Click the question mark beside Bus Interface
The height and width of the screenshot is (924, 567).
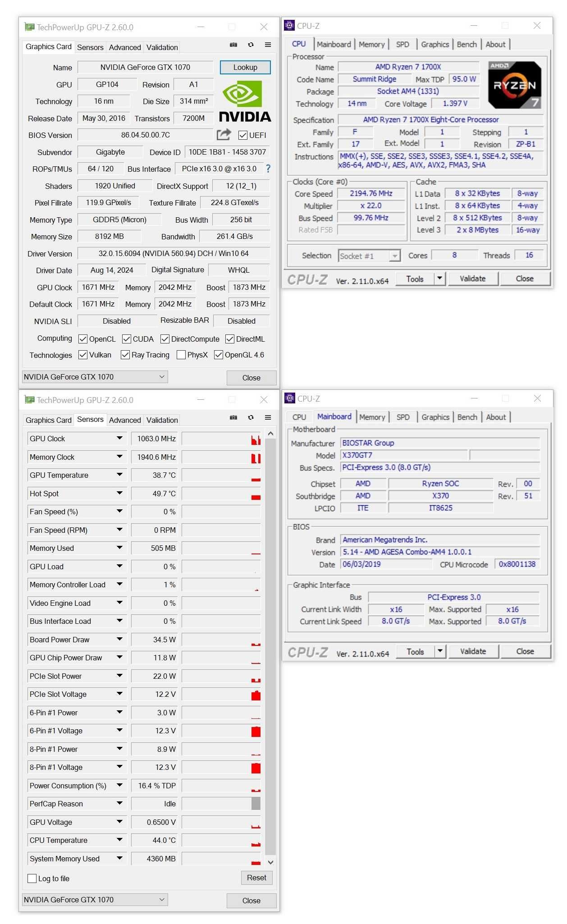[268, 169]
